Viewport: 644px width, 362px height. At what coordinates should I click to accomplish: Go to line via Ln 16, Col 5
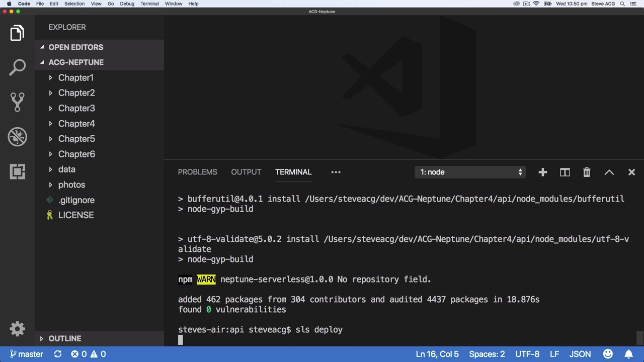[437, 354]
